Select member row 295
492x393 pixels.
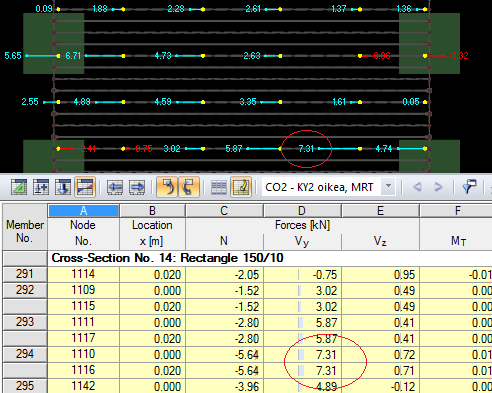coord(25,386)
